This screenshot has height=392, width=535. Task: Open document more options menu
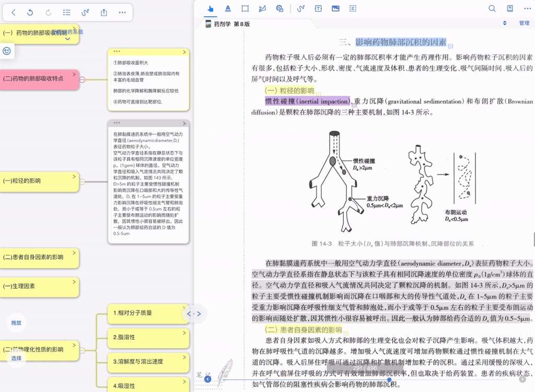pyautogui.click(x=528, y=8)
